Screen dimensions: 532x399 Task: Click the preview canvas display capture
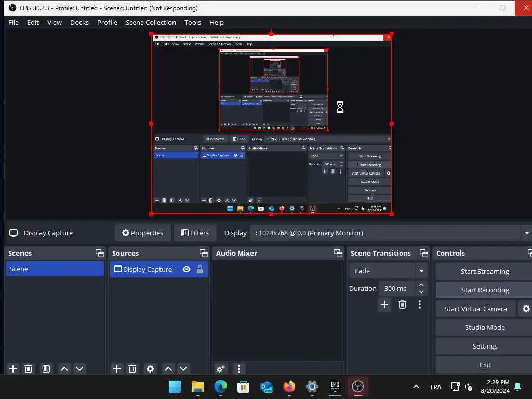pyautogui.click(x=271, y=124)
